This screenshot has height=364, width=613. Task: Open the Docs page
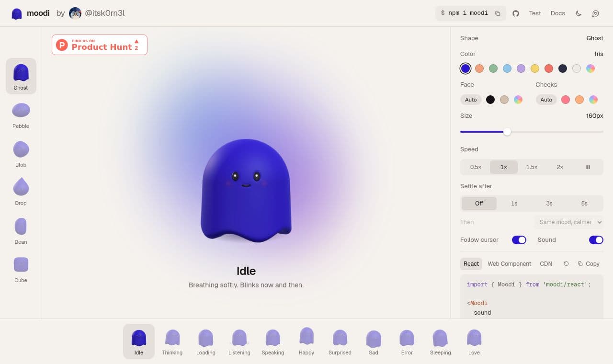click(558, 13)
